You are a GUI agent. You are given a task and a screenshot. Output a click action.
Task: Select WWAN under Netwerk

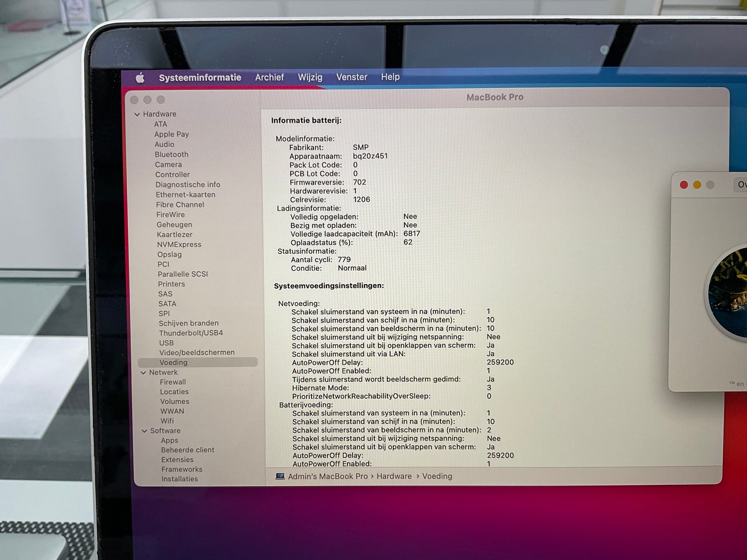172,412
